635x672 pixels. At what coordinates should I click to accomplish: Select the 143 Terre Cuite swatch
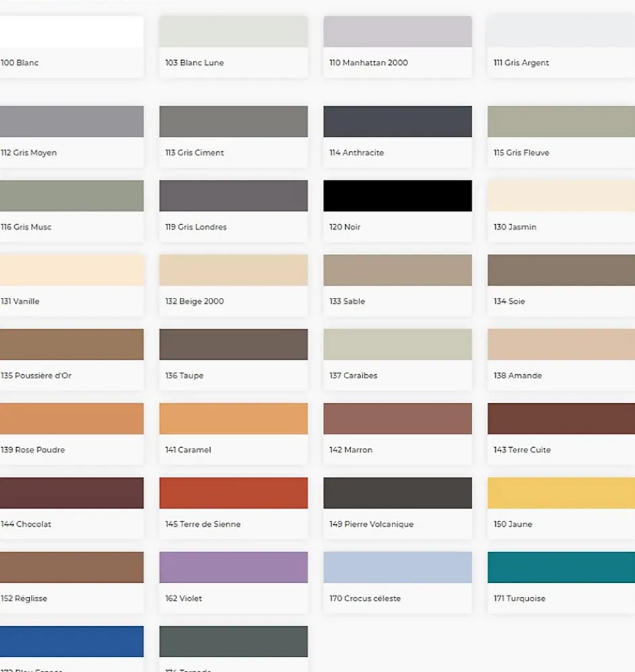coord(561,419)
